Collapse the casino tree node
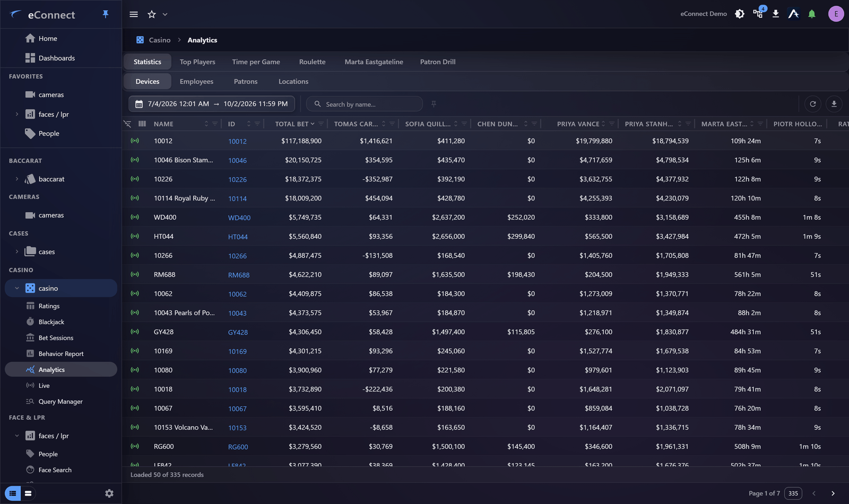This screenshot has height=504, width=849. point(17,288)
